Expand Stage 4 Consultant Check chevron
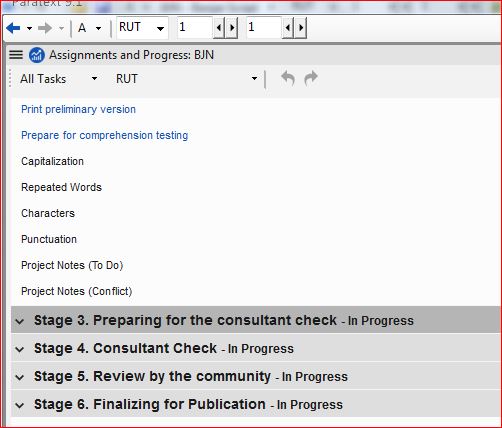Viewport: 502px width, 428px height. pyautogui.click(x=20, y=349)
